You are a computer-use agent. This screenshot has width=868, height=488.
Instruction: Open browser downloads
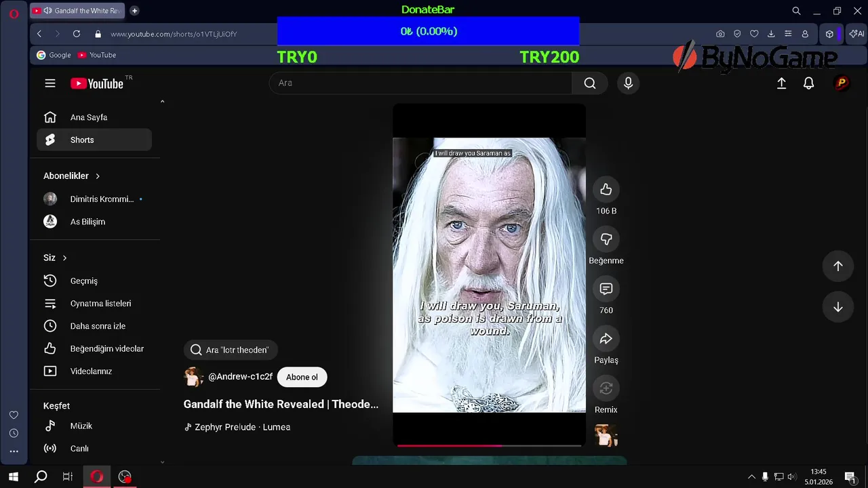[771, 34]
